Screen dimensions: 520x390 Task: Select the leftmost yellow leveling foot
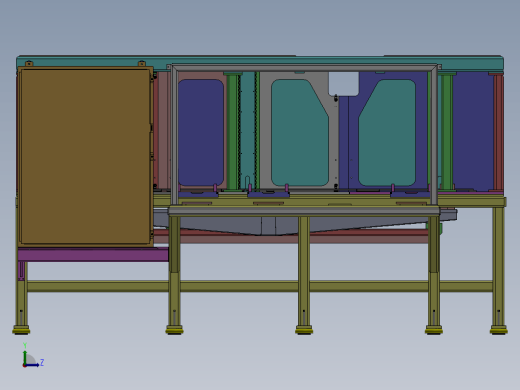pos(21,330)
